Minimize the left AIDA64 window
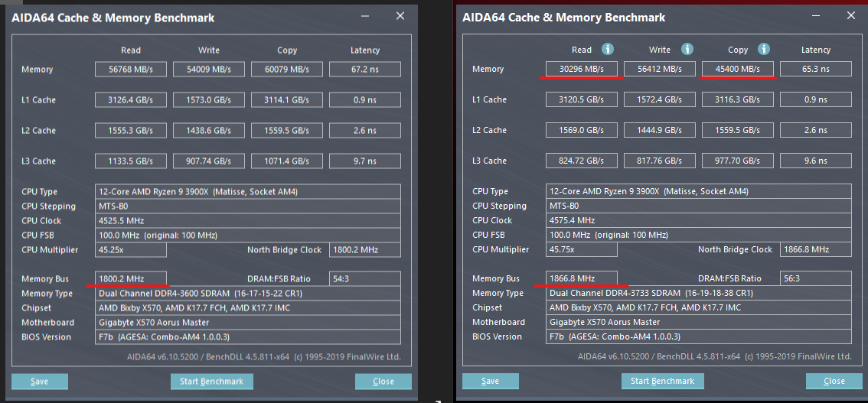This screenshot has width=868, height=403. [x=364, y=17]
